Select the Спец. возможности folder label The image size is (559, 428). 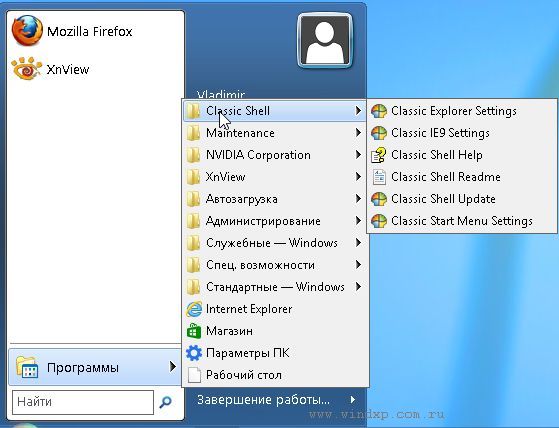click(x=260, y=265)
